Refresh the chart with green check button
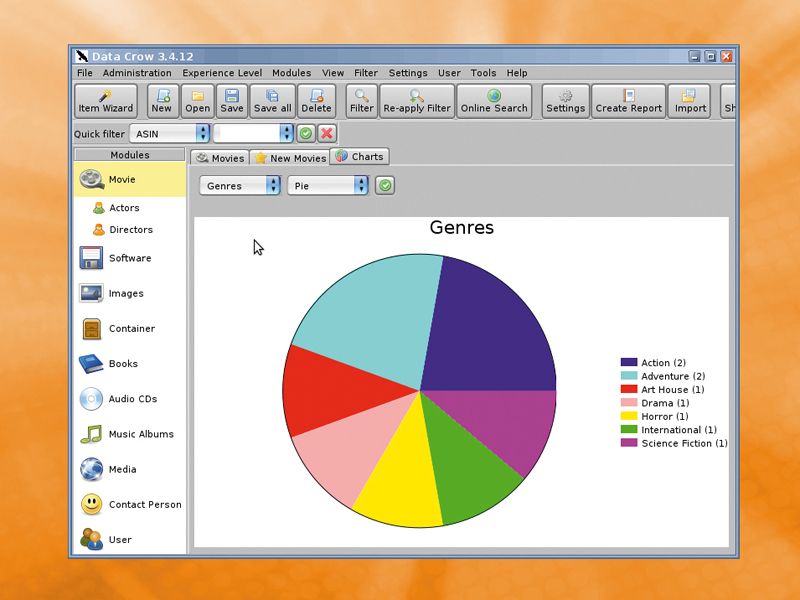 [x=384, y=185]
